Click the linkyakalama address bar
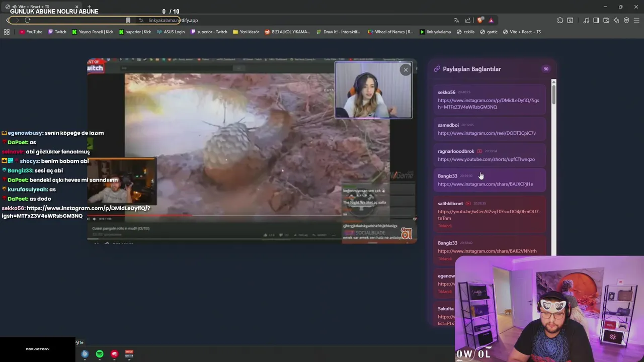This screenshot has height=362, width=644. click(x=173, y=20)
